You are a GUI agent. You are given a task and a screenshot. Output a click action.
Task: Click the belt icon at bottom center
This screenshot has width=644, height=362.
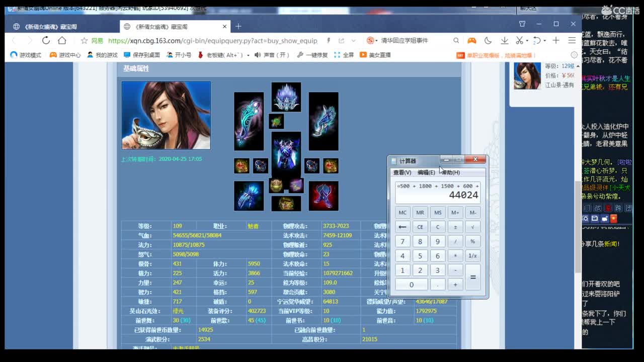[x=286, y=203]
